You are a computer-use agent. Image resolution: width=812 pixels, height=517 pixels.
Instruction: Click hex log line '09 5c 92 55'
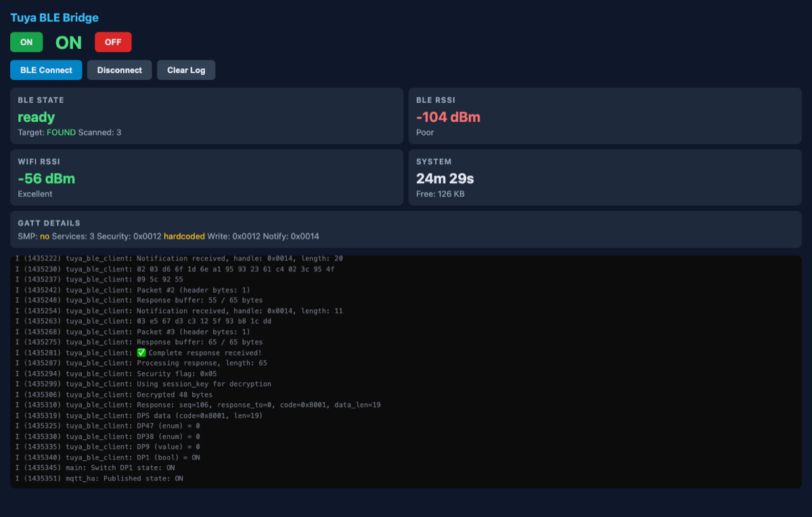point(99,279)
